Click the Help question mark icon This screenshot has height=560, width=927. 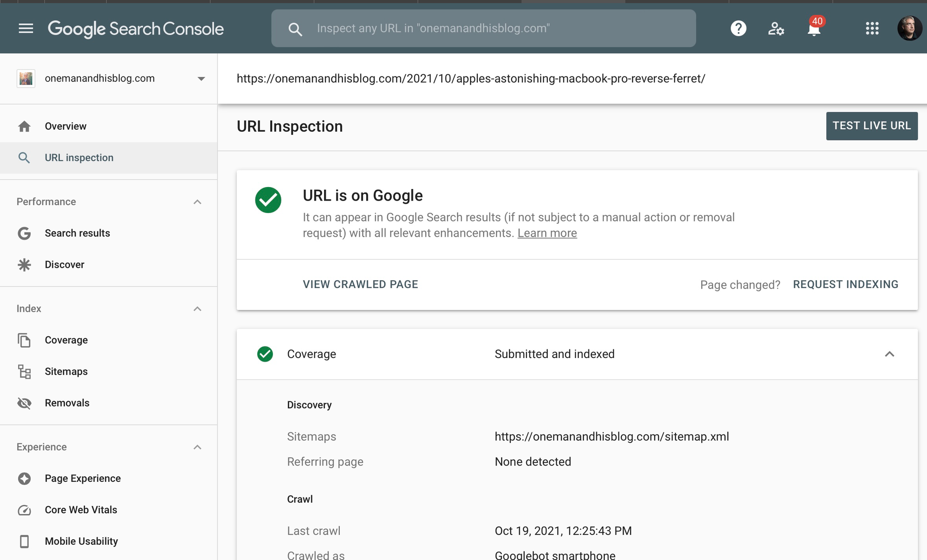point(738,29)
